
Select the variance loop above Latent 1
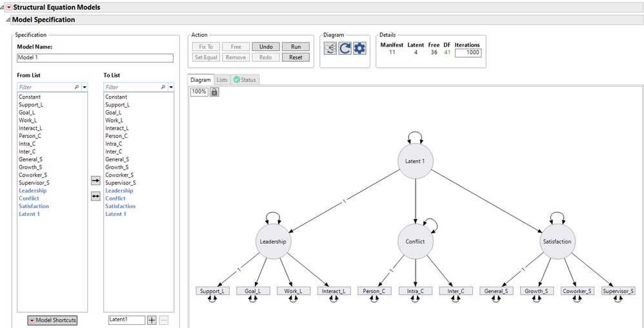coord(416,137)
